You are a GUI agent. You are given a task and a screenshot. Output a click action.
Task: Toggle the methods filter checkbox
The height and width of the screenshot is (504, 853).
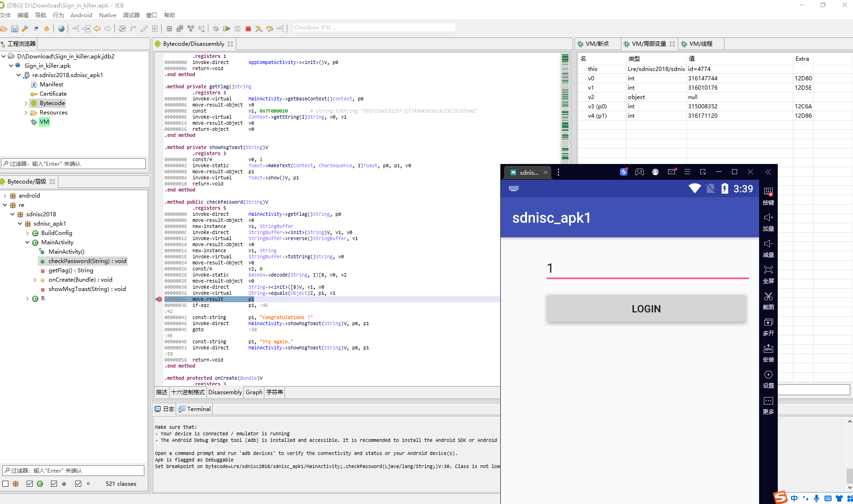pyautogui.click(x=54, y=483)
